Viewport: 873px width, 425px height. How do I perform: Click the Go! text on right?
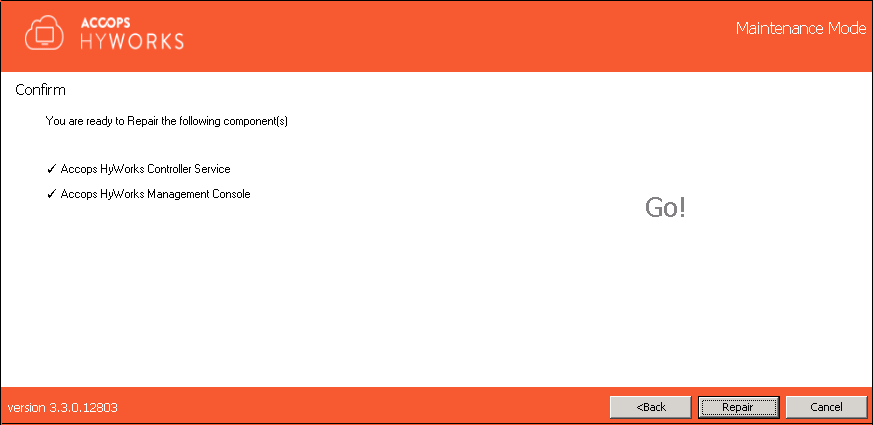[x=665, y=208]
